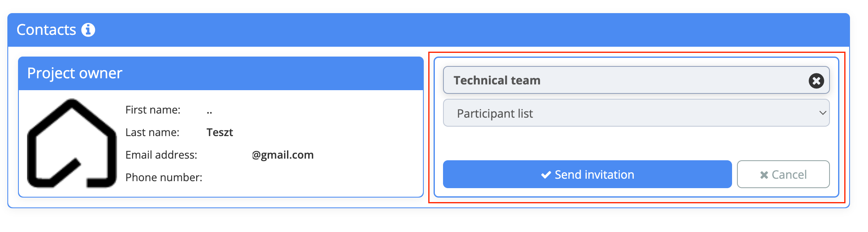
Task: Select the Technical team field
Action: [x=636, y=80]
